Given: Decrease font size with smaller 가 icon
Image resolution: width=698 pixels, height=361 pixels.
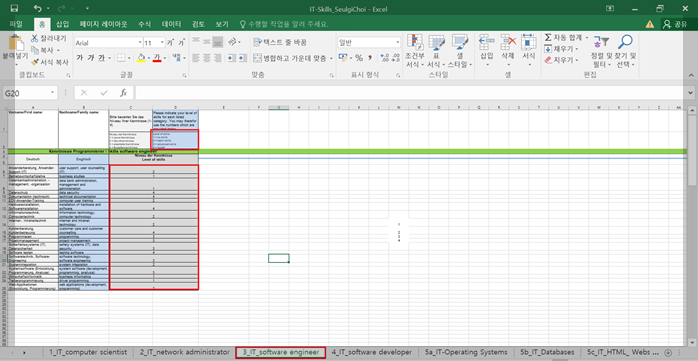Looking at the screenshot, I should (181, 43).
